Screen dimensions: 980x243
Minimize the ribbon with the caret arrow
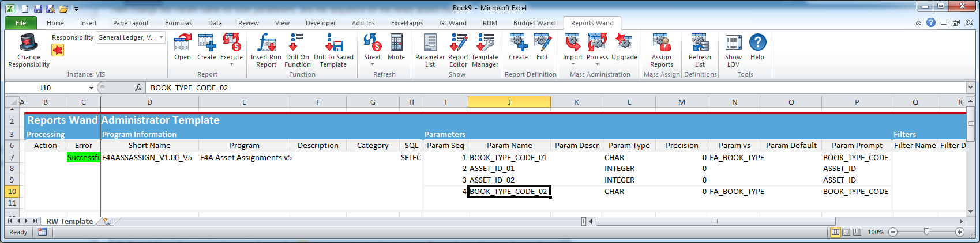pyautogui.click(x=919, y=23)
